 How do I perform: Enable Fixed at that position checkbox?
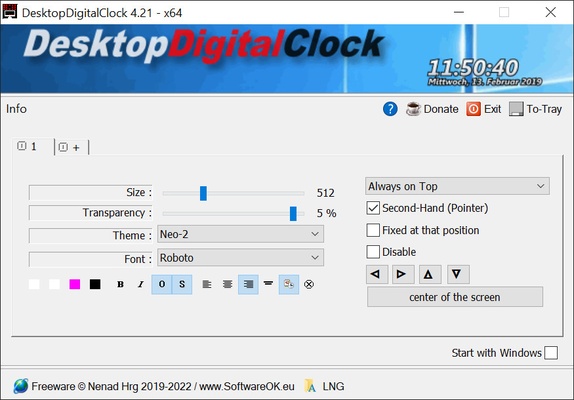pyautogui.click(x=373, y=230)
